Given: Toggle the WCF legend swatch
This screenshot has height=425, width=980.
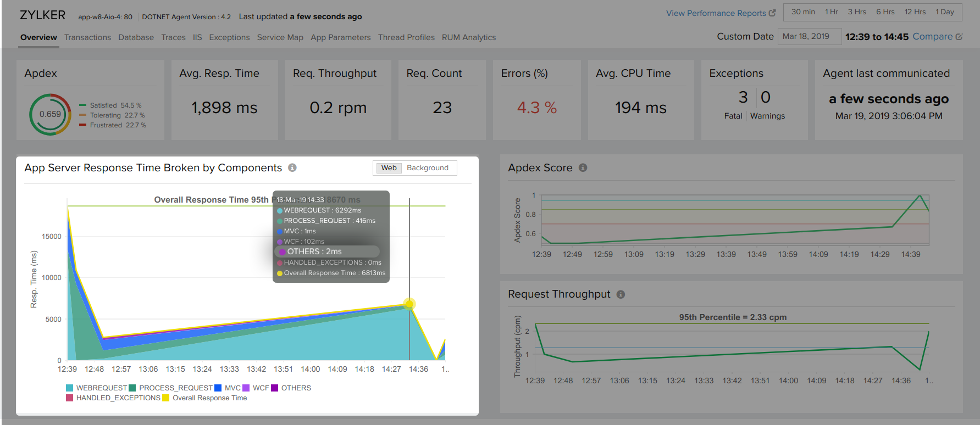Looking at the screenshot, I should tap(247, 388).
